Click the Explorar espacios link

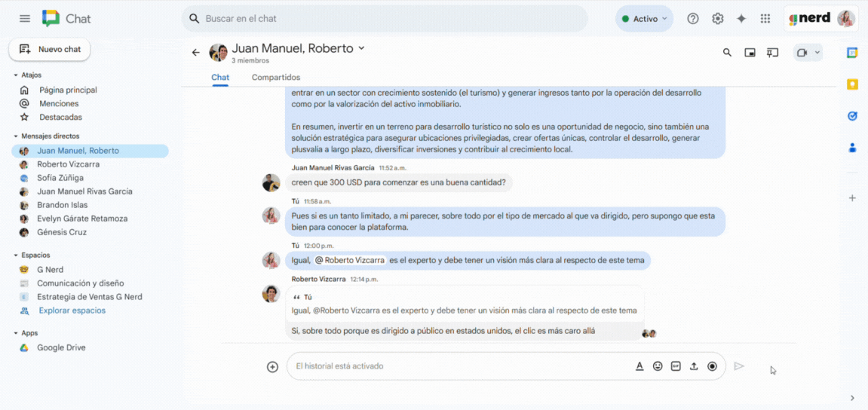[x=72, y=311]
